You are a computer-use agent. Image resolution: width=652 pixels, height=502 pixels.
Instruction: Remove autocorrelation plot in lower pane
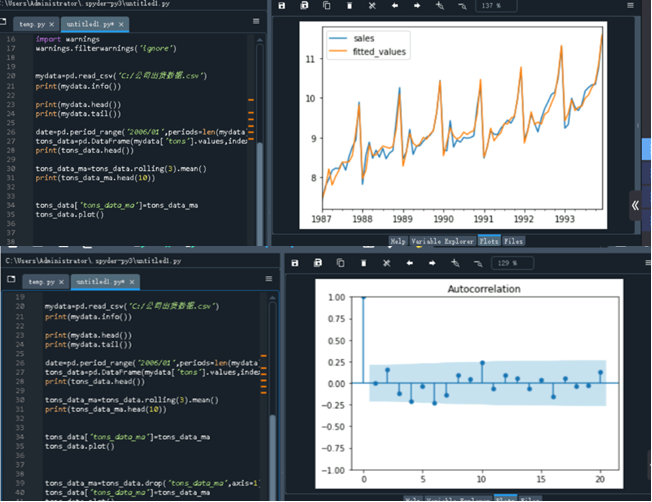(x=363, y=263)
